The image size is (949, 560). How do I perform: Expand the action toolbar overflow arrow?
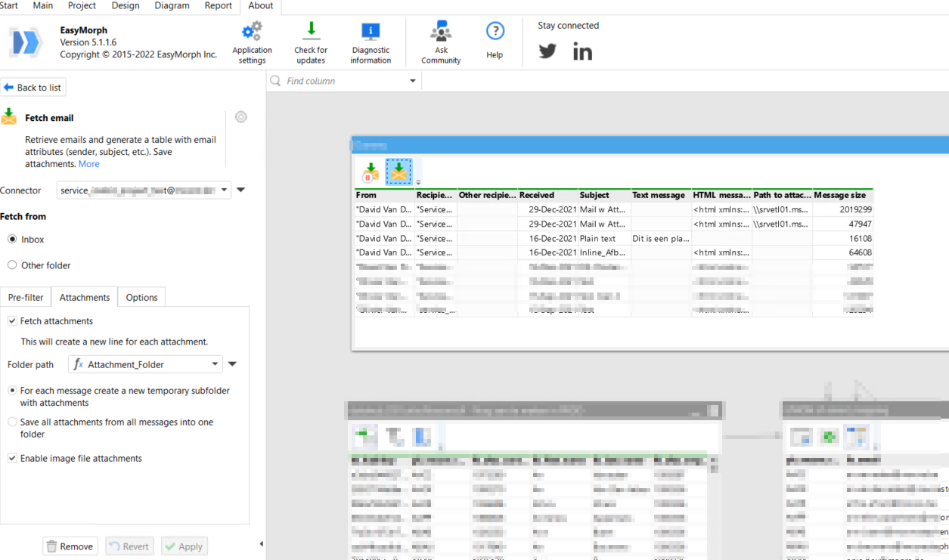pos(418,182)
